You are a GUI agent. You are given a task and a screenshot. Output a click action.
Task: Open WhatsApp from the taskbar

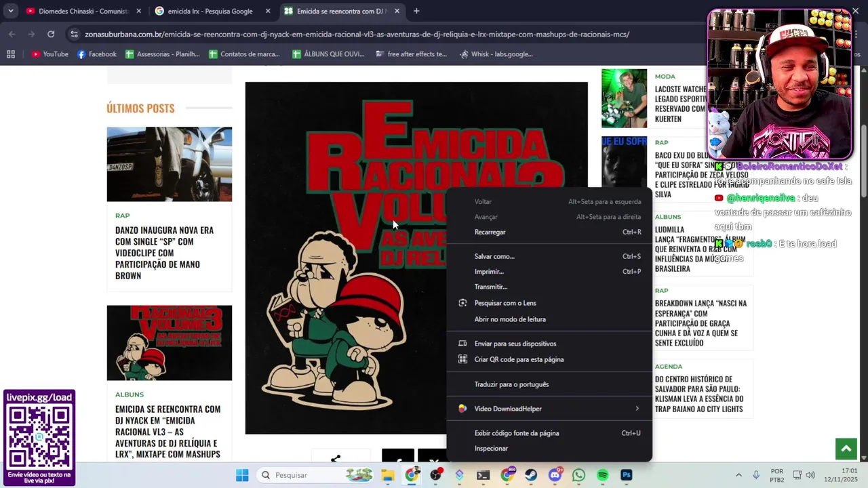click(578, 475)
